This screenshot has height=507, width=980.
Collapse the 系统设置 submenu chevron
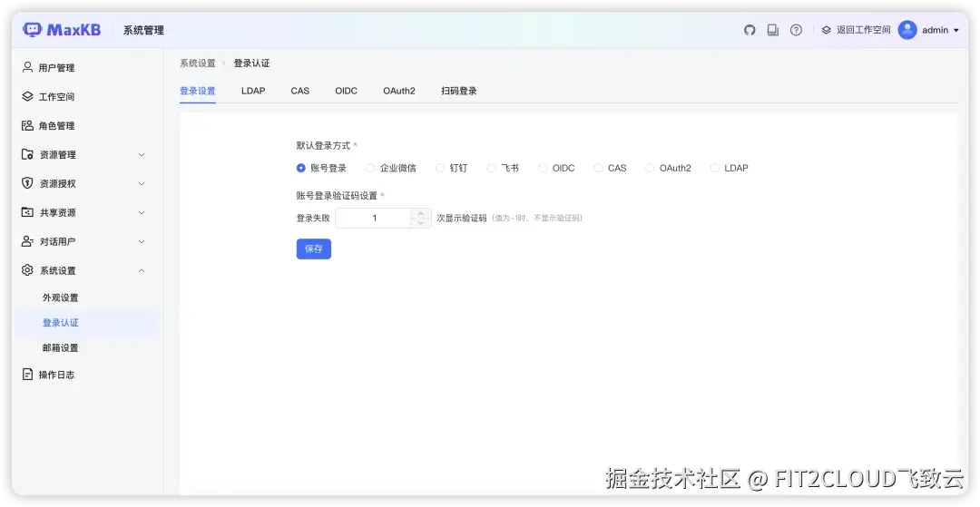(142, 270)
